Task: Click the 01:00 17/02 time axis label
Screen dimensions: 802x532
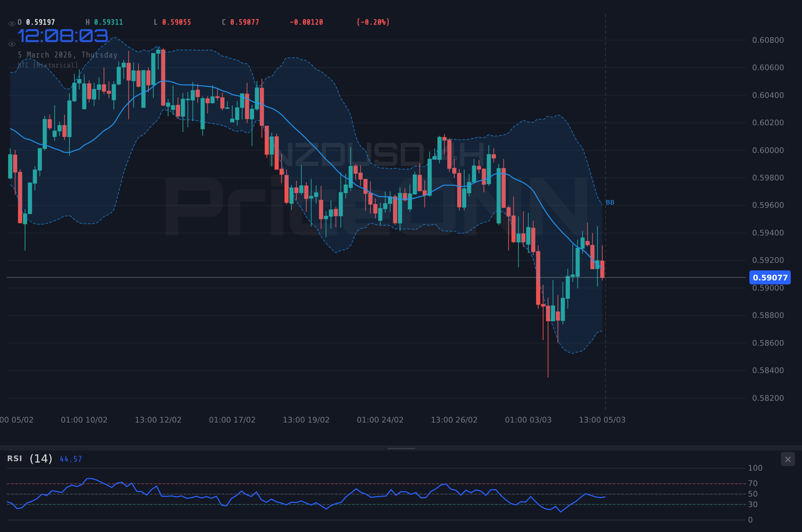Action: (232, 420)
